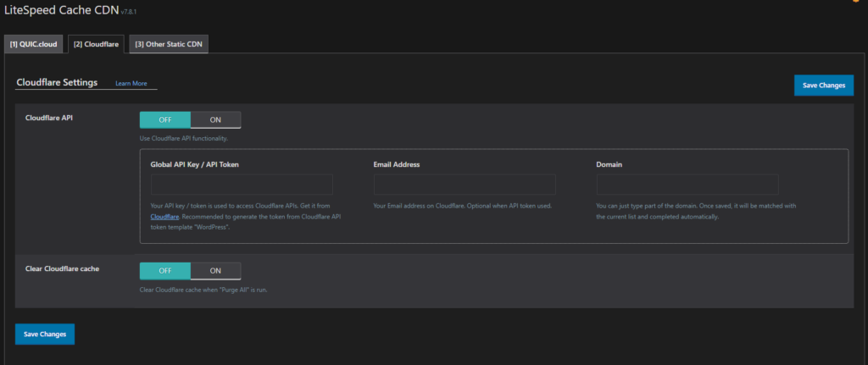Set Cloudflare API to OFF
The height and width of the screenshot is (365, 868).
(165, 119)
